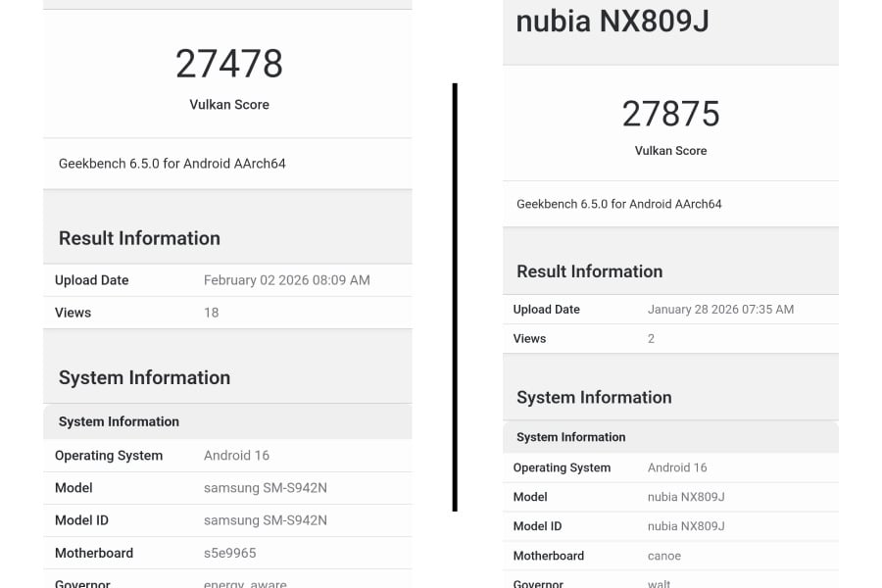The width and height of the screenshot is (882, 588).
Task: Open the left Result Information section header
Action: [x=138, y=238]
